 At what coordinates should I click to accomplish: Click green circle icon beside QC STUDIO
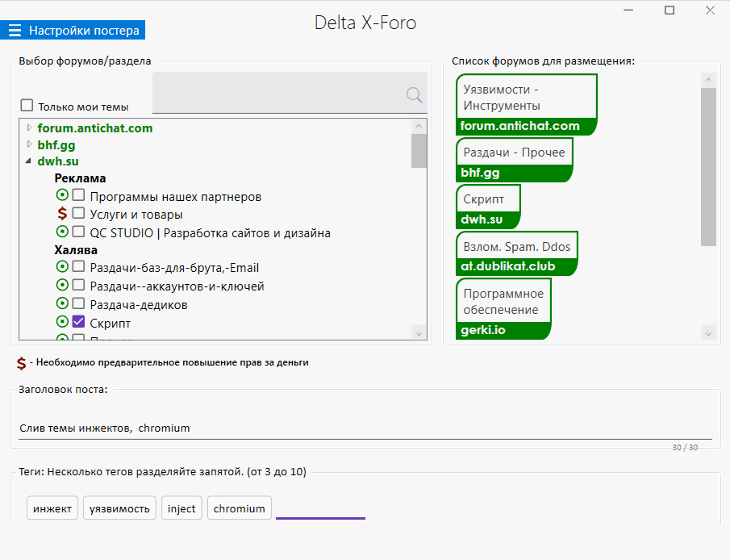pos(62,232)
